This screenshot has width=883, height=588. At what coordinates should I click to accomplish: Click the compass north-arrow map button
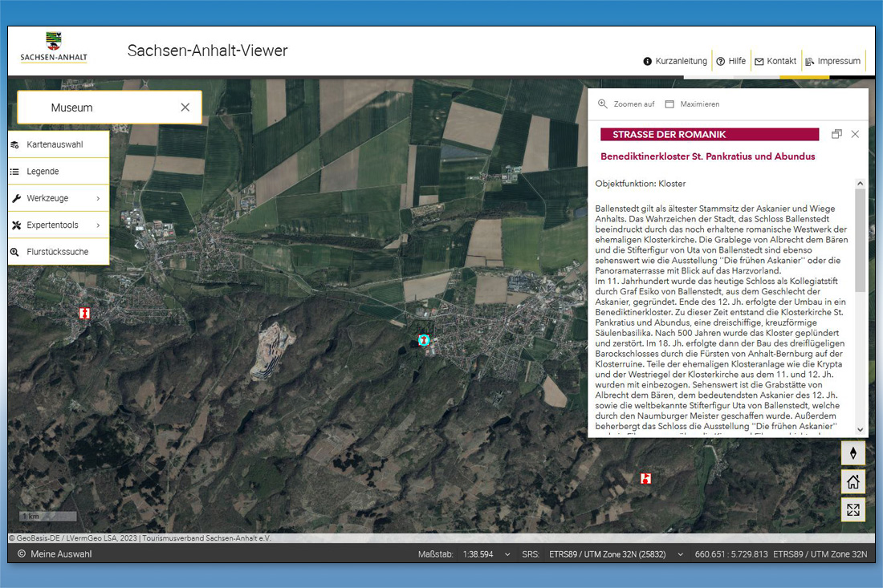(852, 453)
